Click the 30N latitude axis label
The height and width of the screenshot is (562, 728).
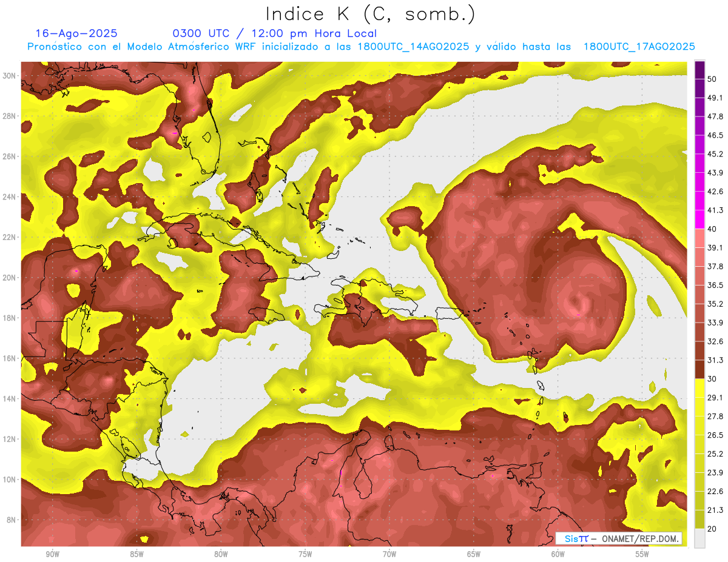(9, 76)
